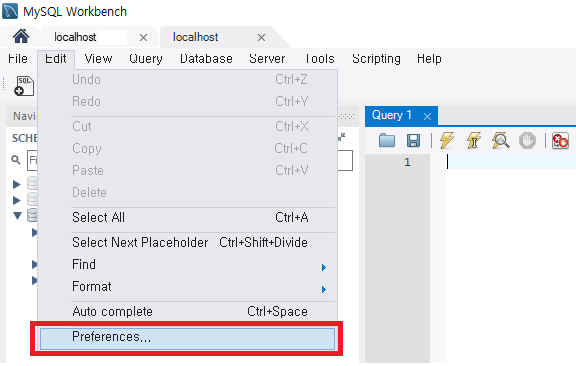Open the Scripting menu

376,58
